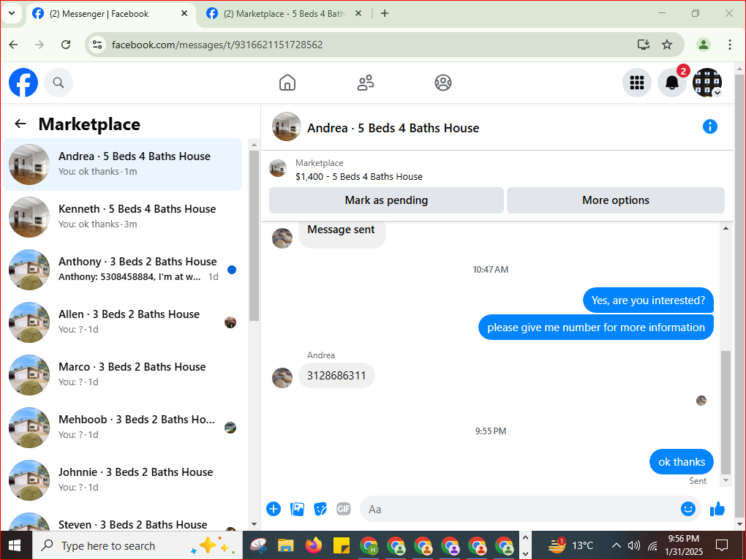Click the 312868311 message from Andrea
This screenshot has width=746, height=560.
(x=336, y=376)
